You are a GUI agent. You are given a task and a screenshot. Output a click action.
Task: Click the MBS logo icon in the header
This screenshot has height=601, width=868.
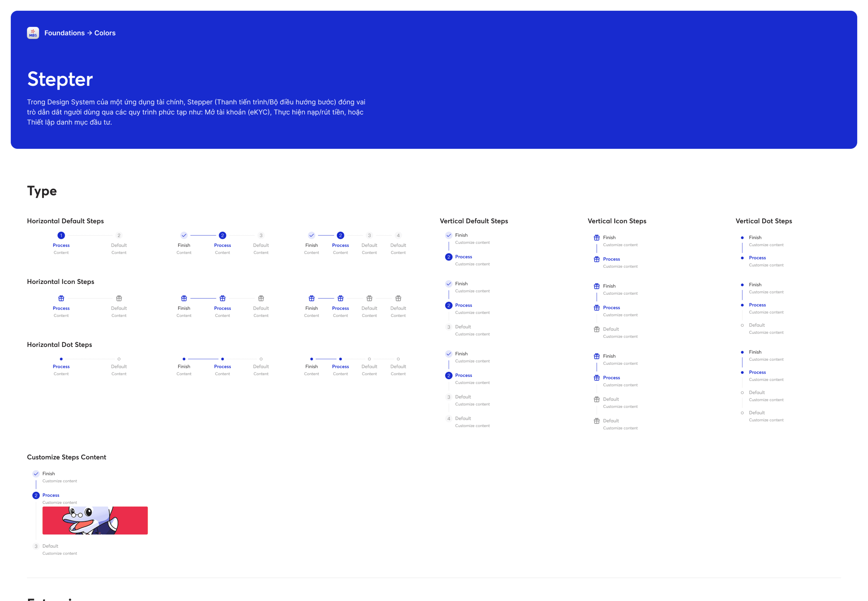33,33
